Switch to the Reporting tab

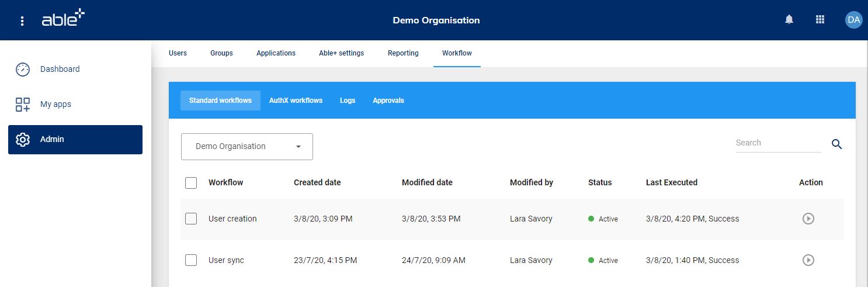403,53
